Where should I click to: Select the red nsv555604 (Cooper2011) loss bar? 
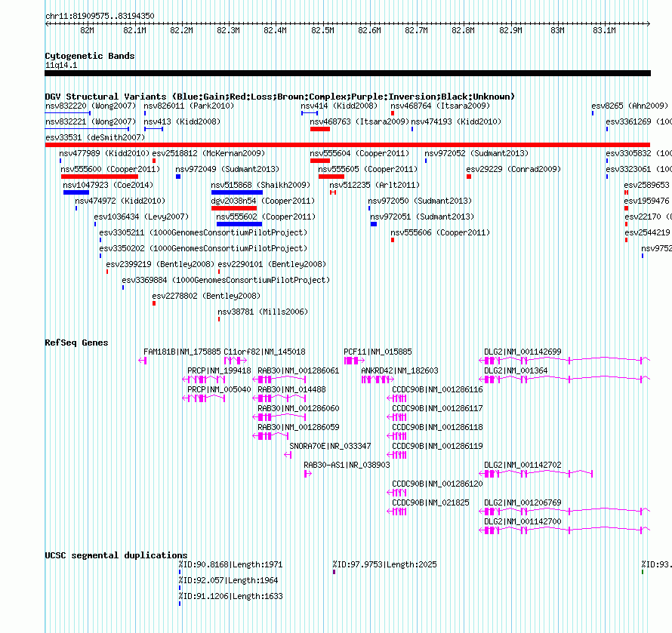tap(319, 161)
